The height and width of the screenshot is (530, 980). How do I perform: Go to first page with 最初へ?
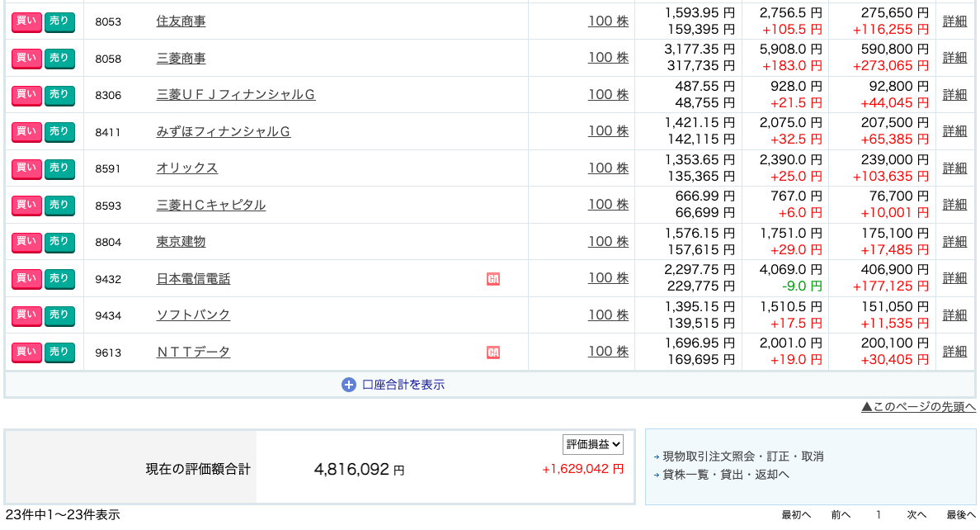point(796,515)
